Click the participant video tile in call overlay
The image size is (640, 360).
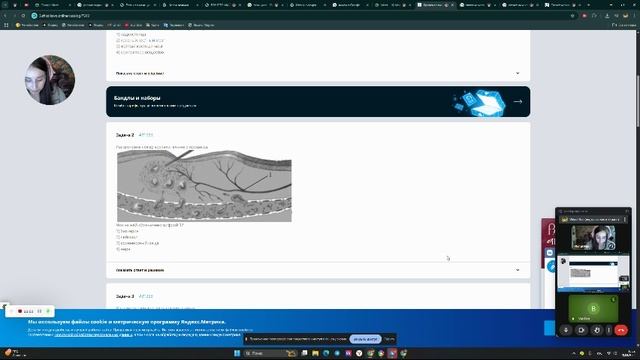click(593, 238)
